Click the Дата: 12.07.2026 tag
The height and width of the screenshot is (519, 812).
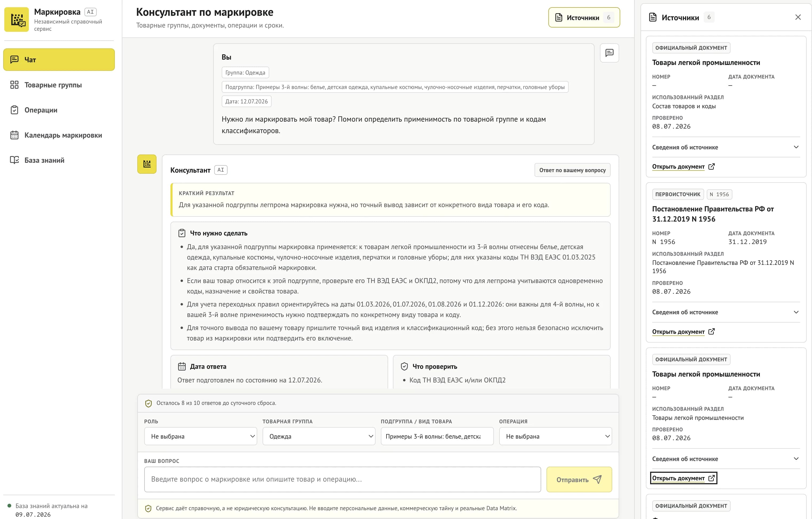247,102
